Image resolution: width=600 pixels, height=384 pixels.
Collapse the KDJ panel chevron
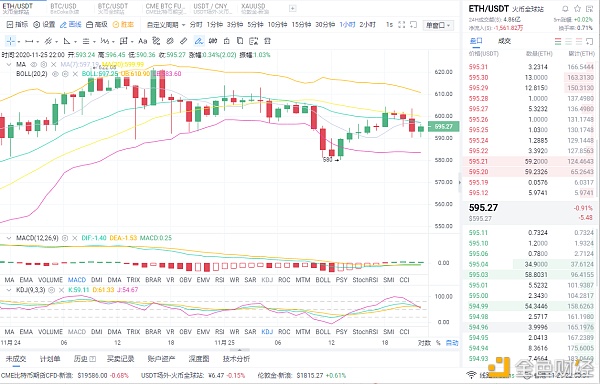[8, 290]
